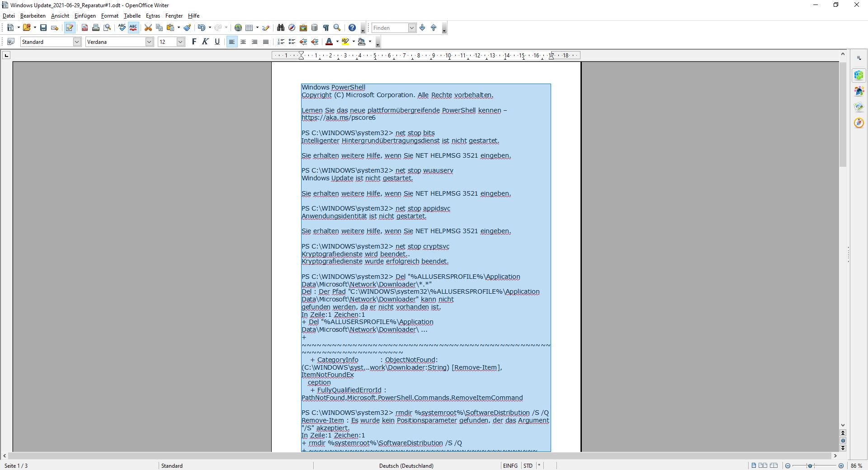This screenshot has width=868, height=470.
Task: Open the Ansicht menu
Action: tap(60, 16)
